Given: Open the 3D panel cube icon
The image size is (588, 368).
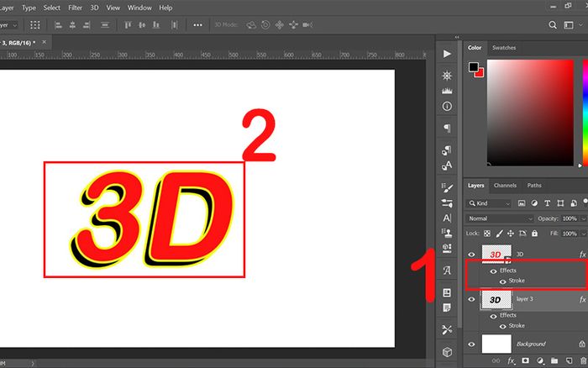Looking at the screenshot, I should point(447,352).
